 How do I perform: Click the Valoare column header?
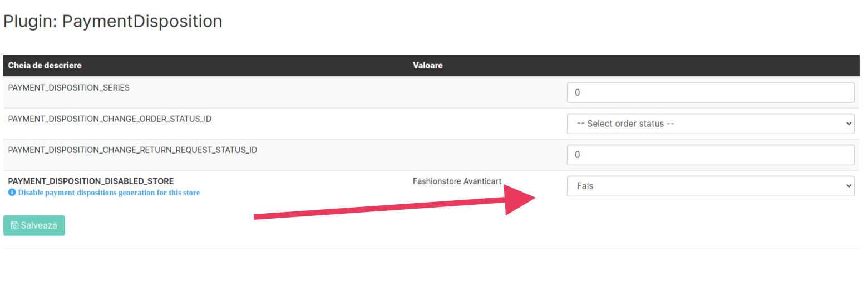click(428, 66)
